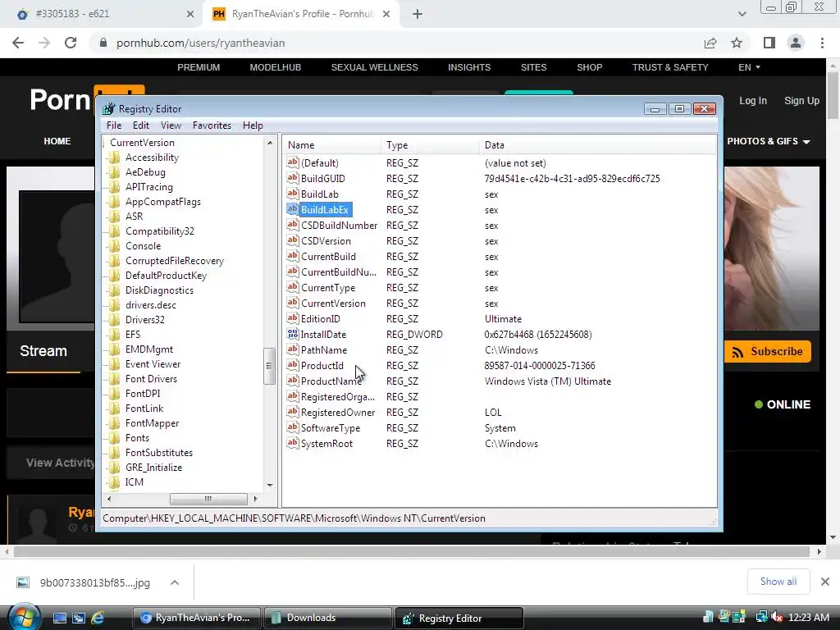840x630 pixels.
Task: Click the Subscribe button
Action: (x=767, y=351)
